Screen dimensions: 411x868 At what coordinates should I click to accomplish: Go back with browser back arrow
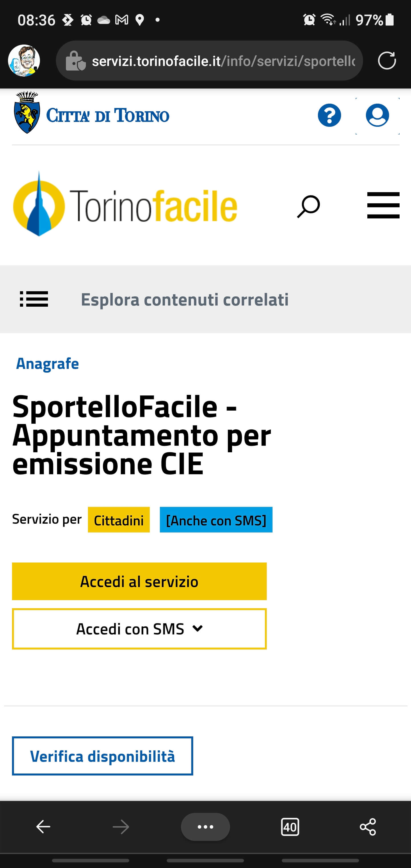point(43,827)
